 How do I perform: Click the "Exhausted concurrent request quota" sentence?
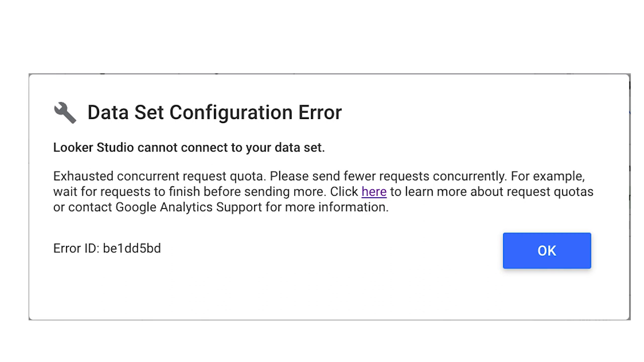tap(159, 176)
